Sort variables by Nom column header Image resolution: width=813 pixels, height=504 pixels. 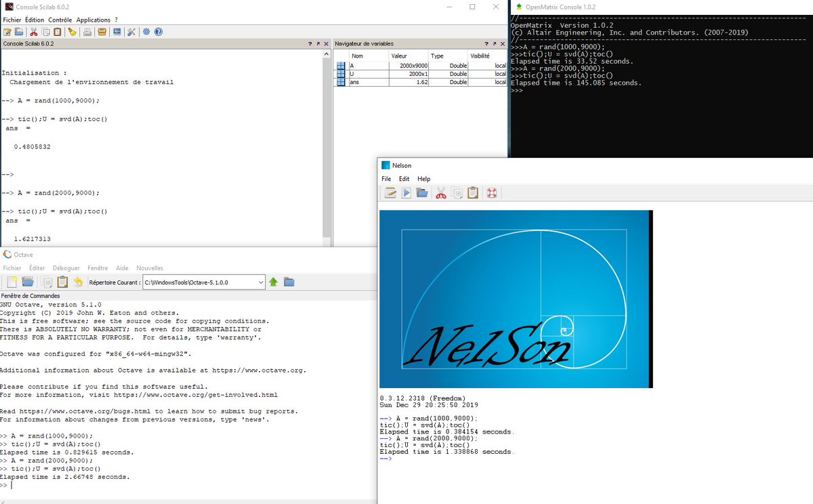369,56
